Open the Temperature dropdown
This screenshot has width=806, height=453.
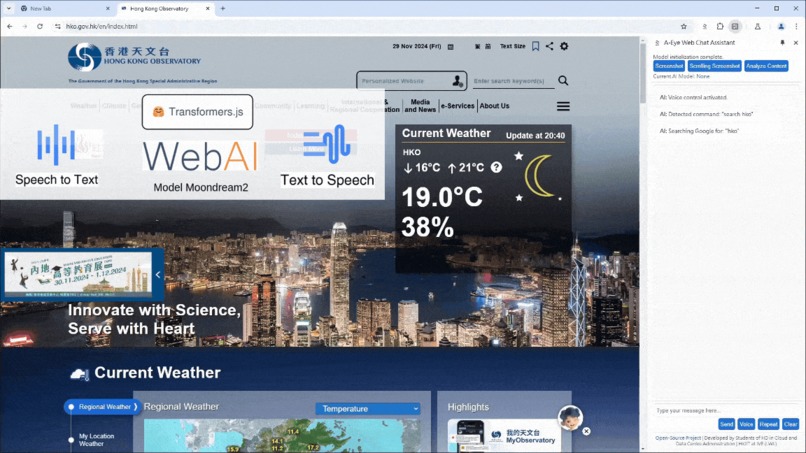368,409
